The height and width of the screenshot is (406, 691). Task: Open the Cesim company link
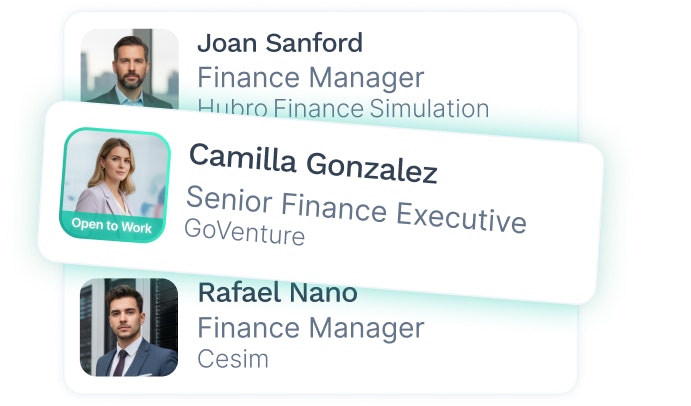click(x=232, y=358)
